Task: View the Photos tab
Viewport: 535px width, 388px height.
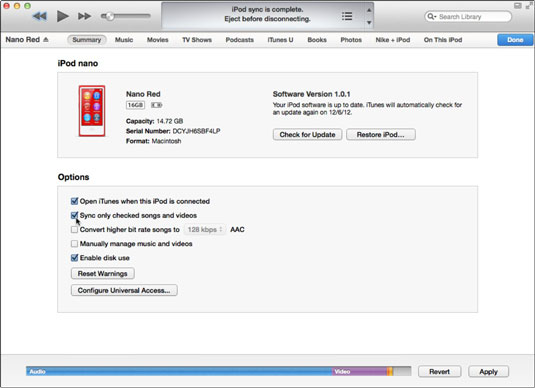Action: click(x=351, y=40)
